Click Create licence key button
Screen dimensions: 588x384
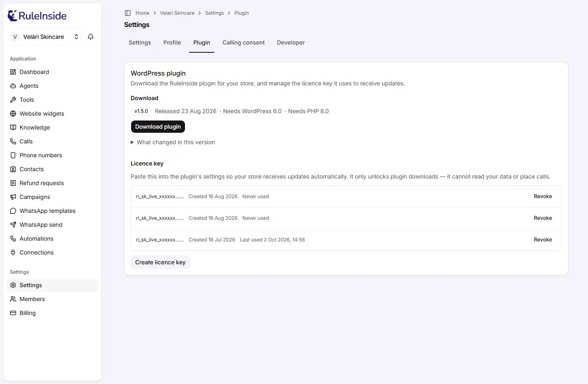(x=160, y=262)
